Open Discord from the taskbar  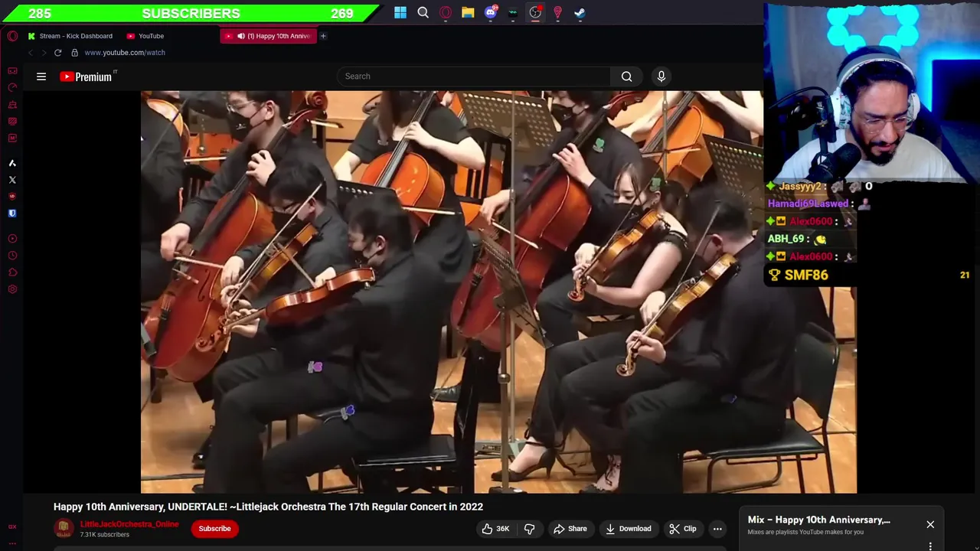tap(491, 12)
